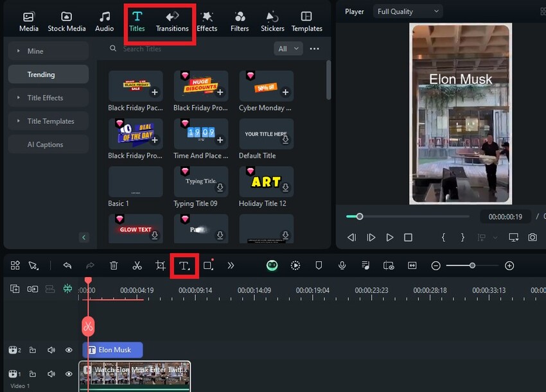
Task: Hide video track 2 with eye
Action: [69, 350]
